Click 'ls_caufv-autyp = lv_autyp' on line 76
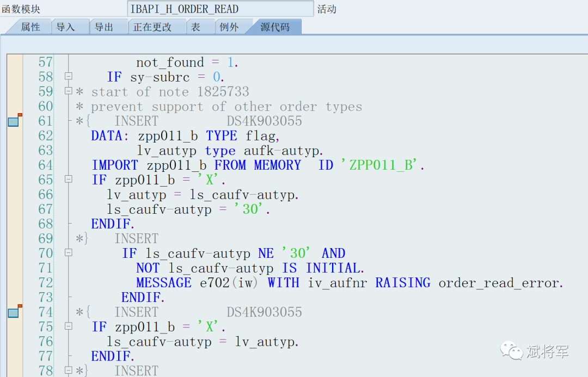The width and height of the screenshot is (588, 377). (x=200, y=342)
